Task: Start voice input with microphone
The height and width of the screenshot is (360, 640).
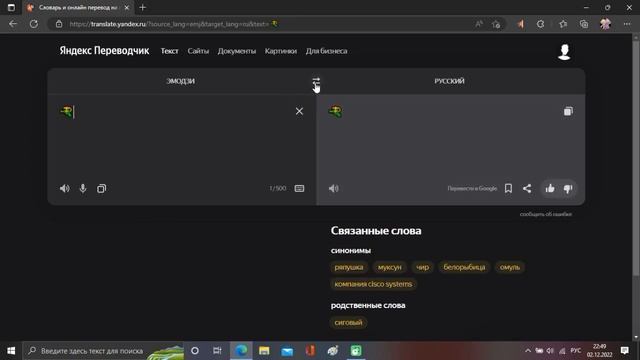Action: (x=83, y=189)
